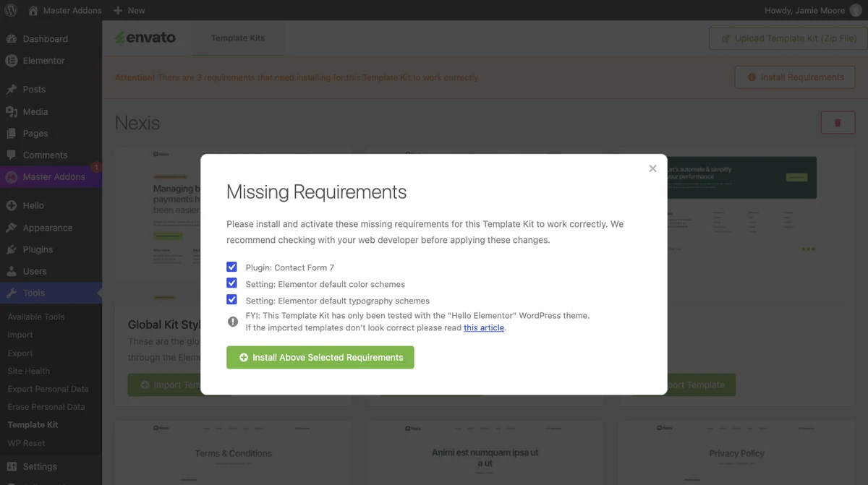Click the FYI exclamation info icon
The height and width of the screenshot is (485, 868).
(233, 322)
